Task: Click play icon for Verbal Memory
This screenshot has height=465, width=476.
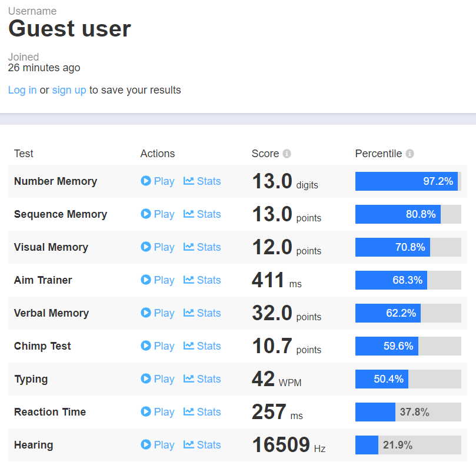Action: (146, 313)
